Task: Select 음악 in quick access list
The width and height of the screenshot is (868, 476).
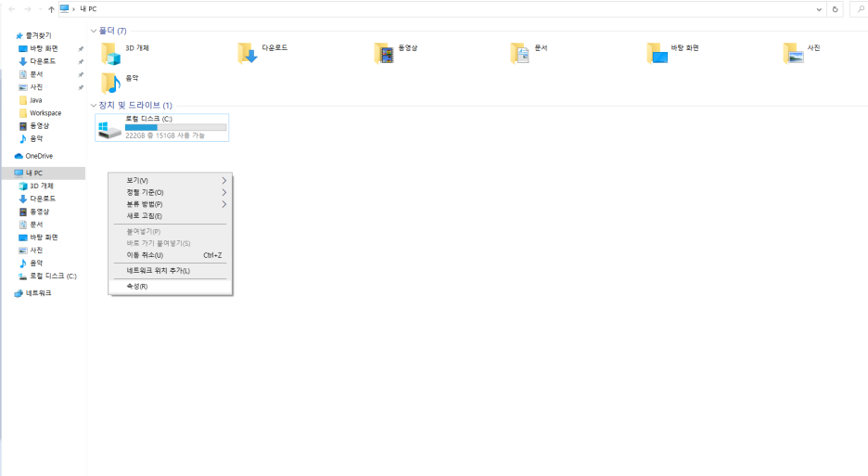Action: [36, 138]
